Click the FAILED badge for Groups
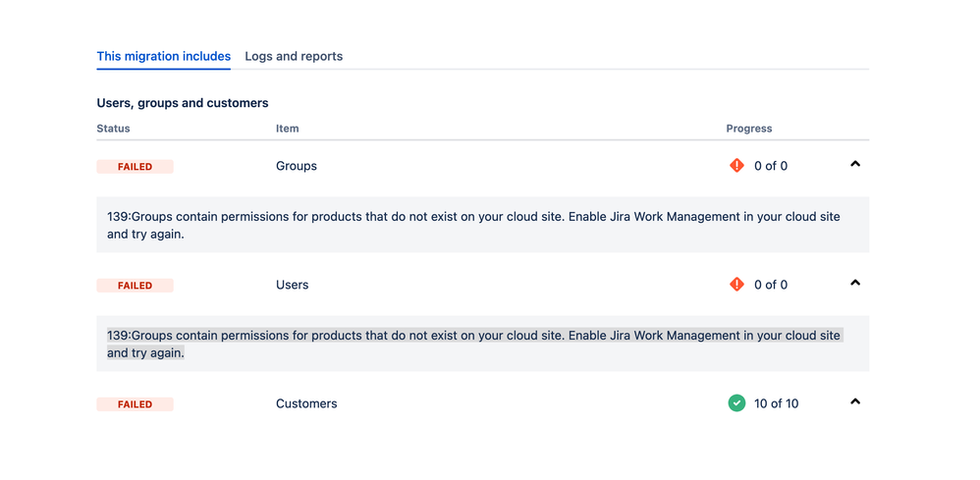The height and width of the screenshot is (480, 980). point(135,167)
